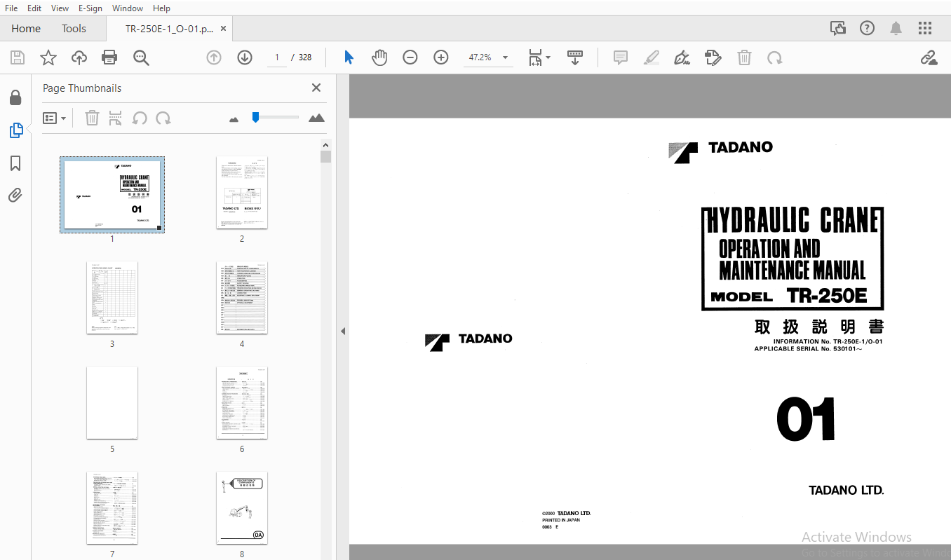Open the Bookmarks panel icon

[15, 163]
